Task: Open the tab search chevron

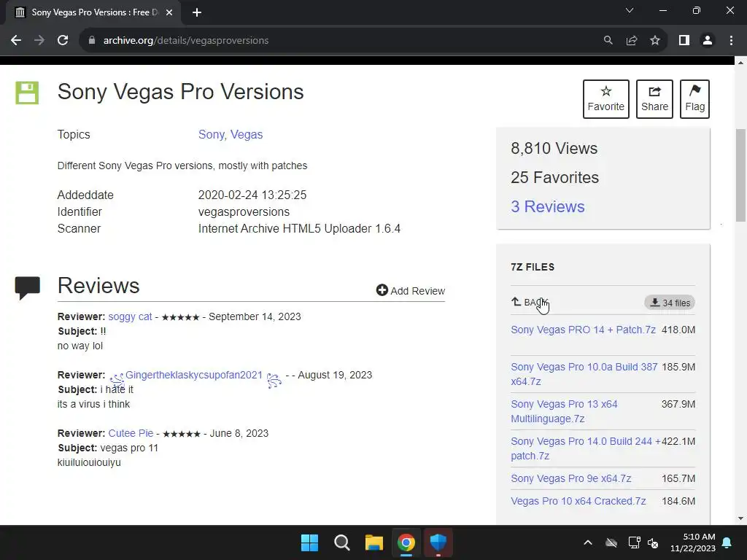Action: tap(630, 10)
